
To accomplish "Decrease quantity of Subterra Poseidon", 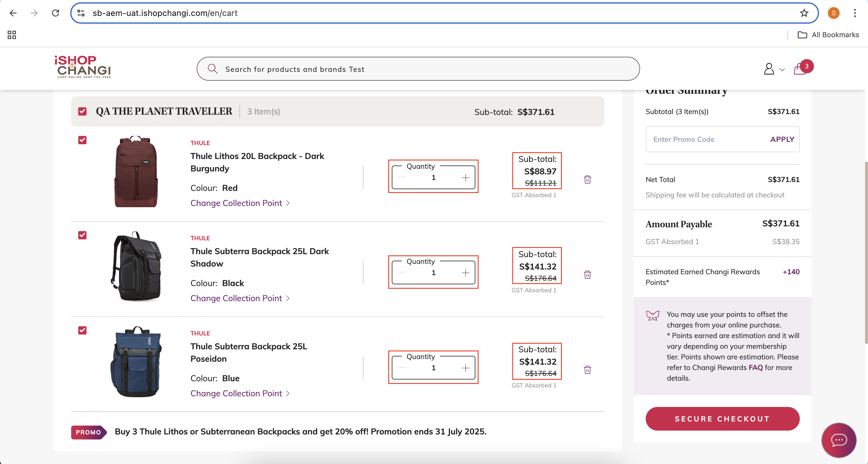I will coord(402,368).
